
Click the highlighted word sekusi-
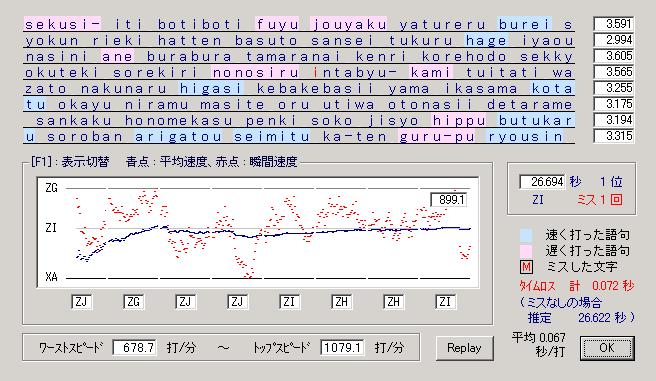pos(62,24)
